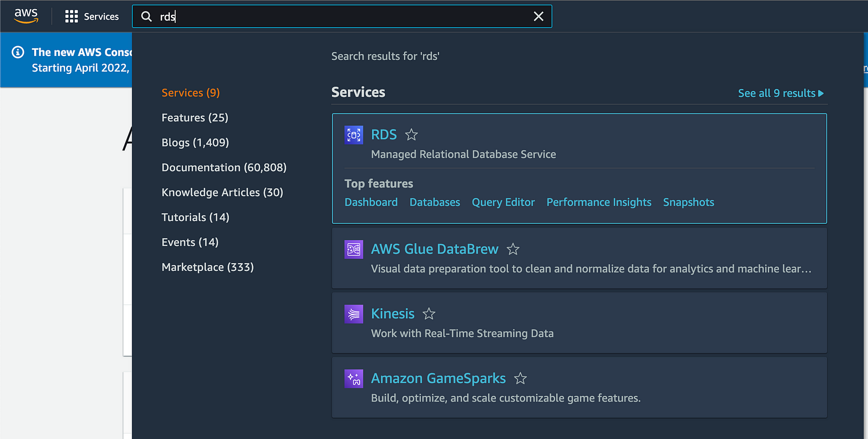Click the info icon in blue banner
The width and height of the screenshot is (868, 439).
coord(18,52)
